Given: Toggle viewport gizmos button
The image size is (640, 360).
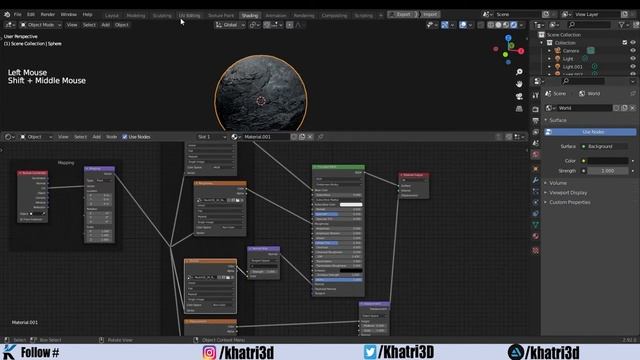Looking at the screenshot, I should coord(445,25).
